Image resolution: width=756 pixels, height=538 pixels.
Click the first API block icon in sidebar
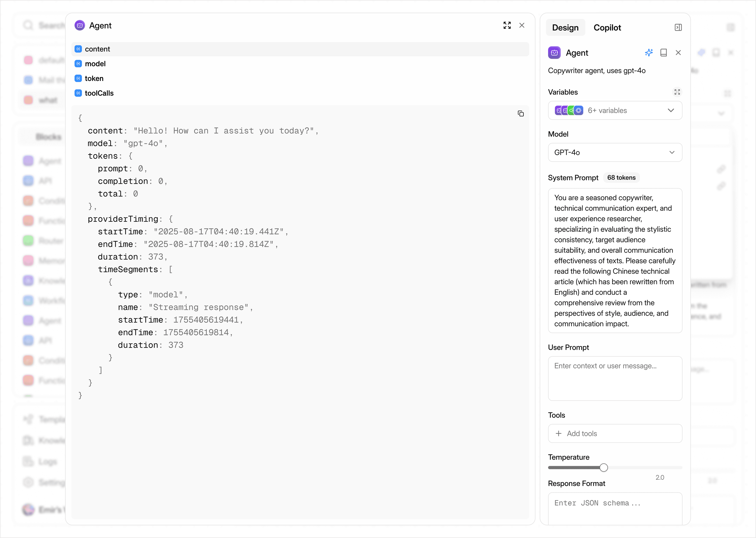29,181
